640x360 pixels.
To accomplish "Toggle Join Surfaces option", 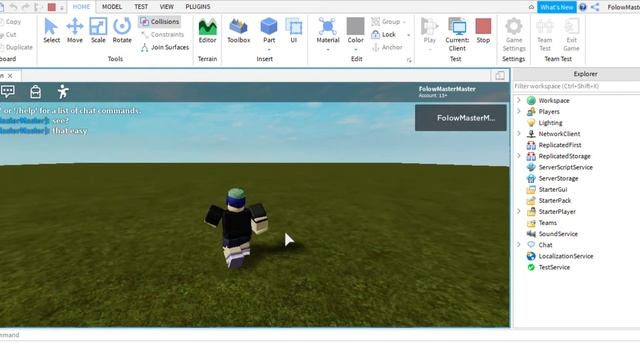I will pos(165,47).
